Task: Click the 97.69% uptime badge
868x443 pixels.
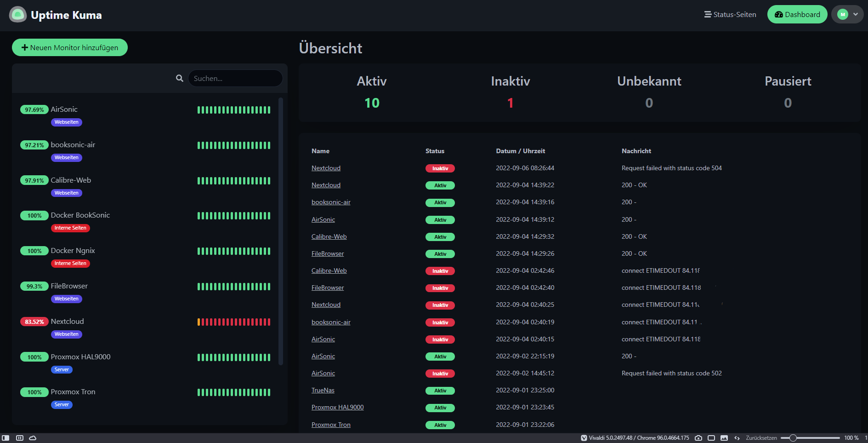Action: (x=34, y=109)
